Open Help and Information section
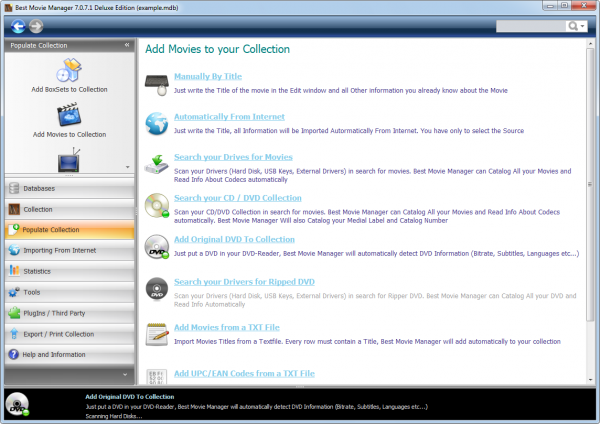 (69, 354)
